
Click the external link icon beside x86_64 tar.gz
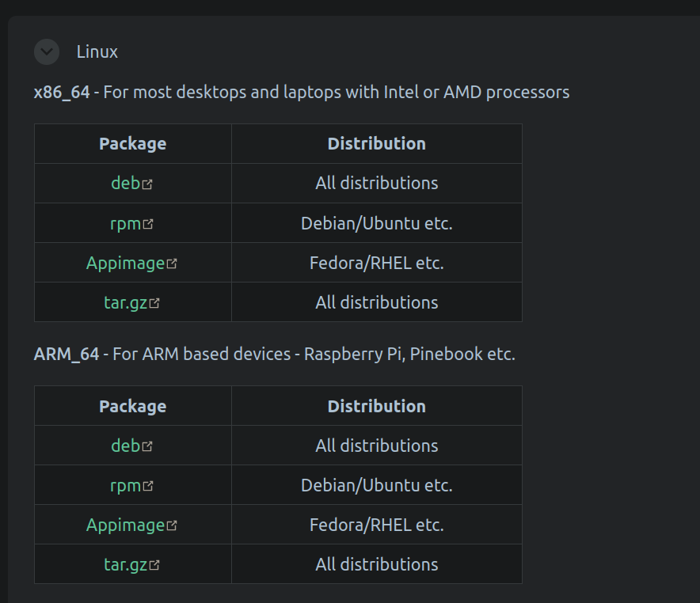point(156,301)
